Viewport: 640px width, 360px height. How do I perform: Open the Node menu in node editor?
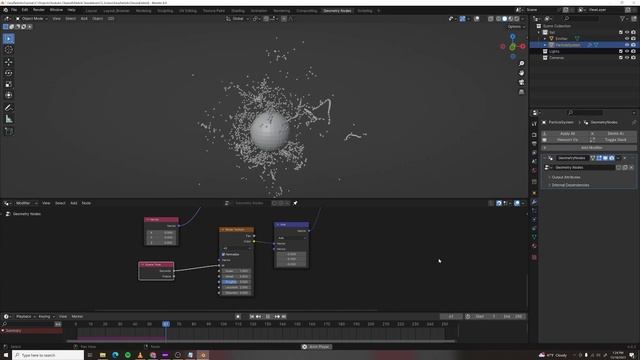pos(86,203)
